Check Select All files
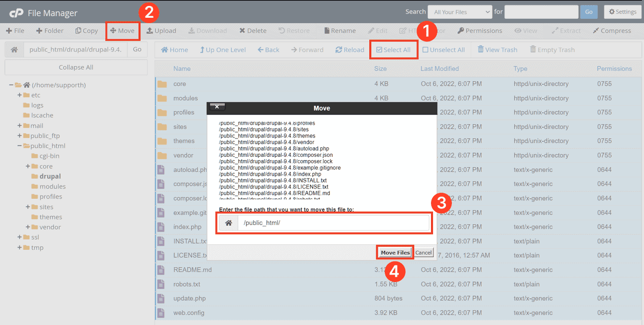Image resolution: width=644 pixels, height=325 pixels. pyautogui.click(x=393, y=50)
